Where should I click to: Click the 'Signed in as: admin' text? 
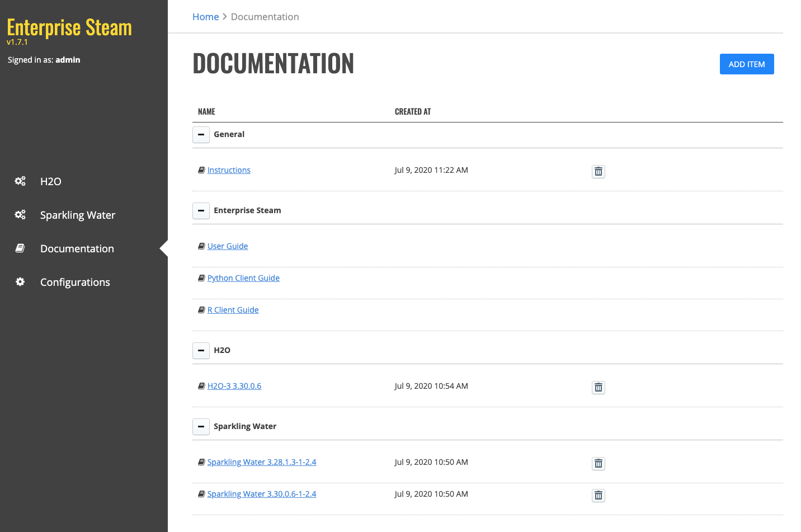click(x=44, y=60)
